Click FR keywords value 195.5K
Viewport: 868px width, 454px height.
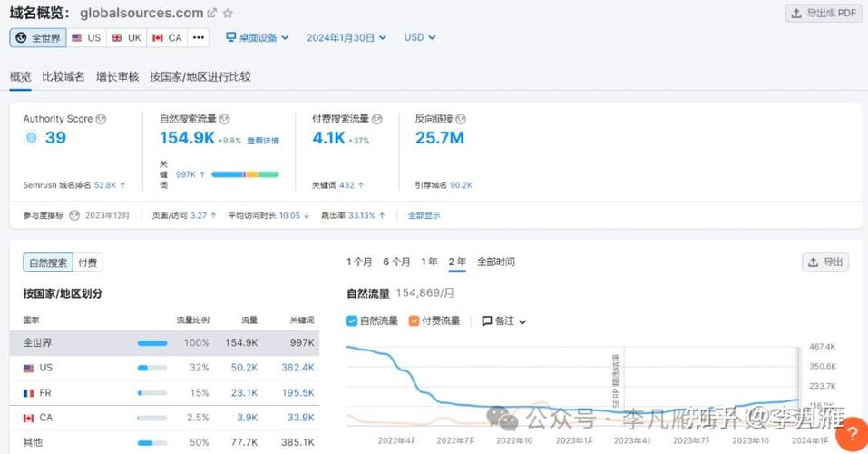[x=297, y=393]
